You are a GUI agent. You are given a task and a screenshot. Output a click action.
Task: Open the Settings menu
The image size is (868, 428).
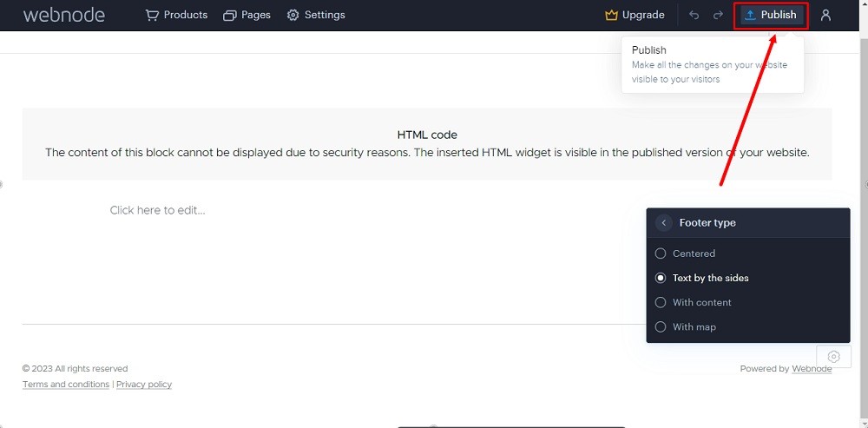pyautogui.click(x=316, y=15)
